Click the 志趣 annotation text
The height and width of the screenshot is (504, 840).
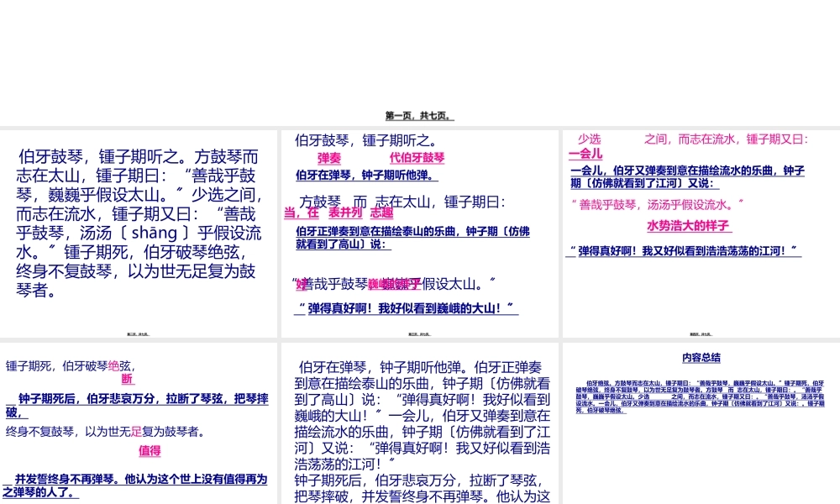click(381, 213)
